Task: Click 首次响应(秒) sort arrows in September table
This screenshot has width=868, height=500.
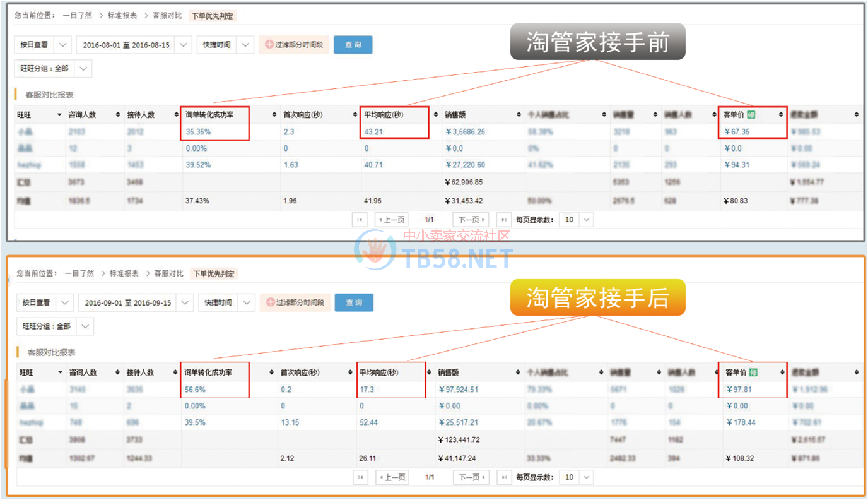Action: pos(351,372)
